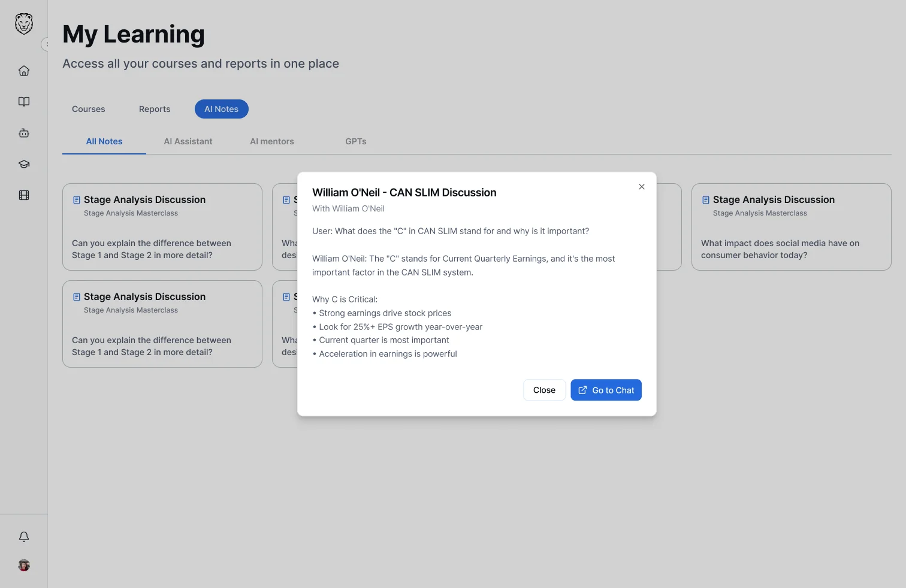Open the user profile avatar
This screenshot has height=588, width=906.
24,565
